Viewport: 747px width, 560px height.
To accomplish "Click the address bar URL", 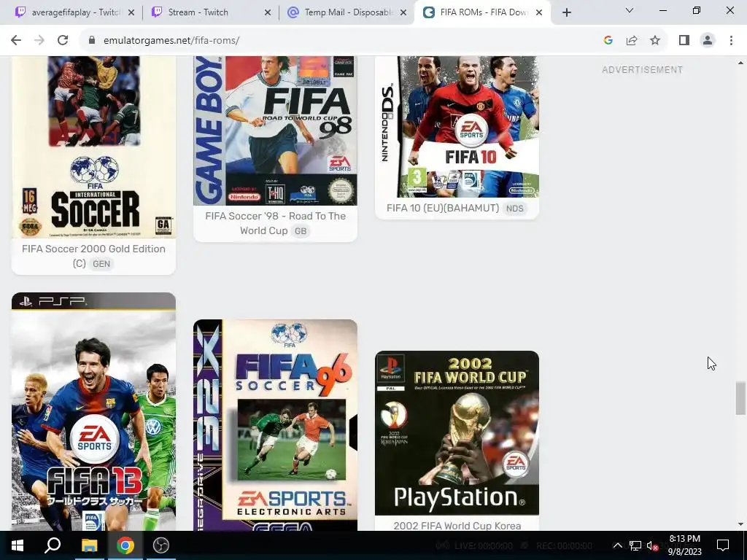I will click(171, 41).
